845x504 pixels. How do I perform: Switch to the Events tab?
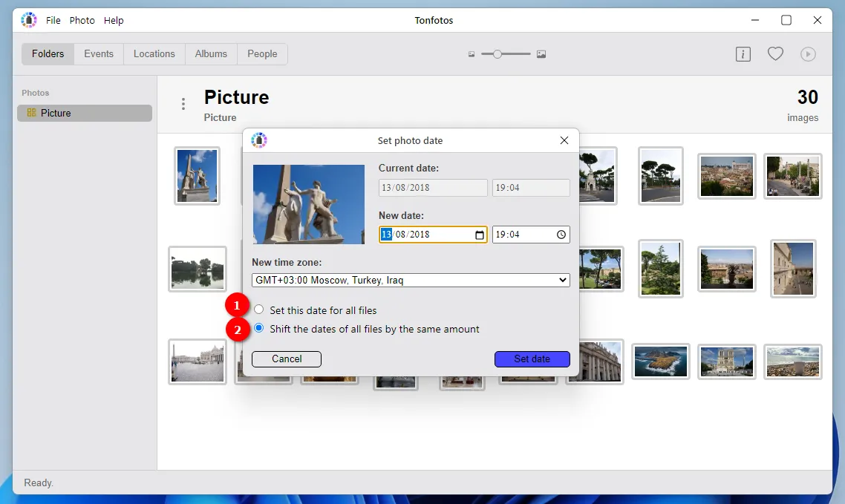99,54
